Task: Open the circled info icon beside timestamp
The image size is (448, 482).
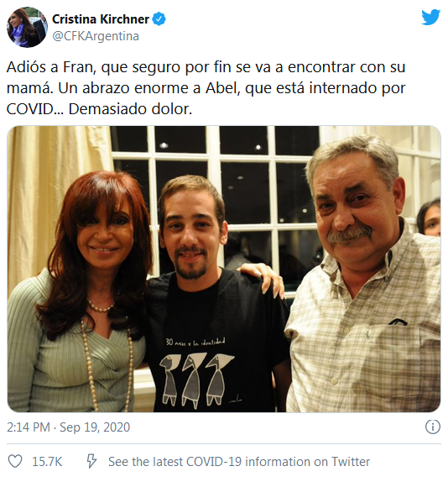Action: [433, 427]
